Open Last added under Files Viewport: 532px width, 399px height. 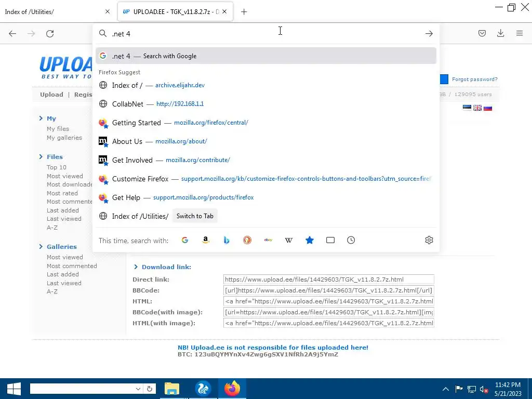[63, 210]
